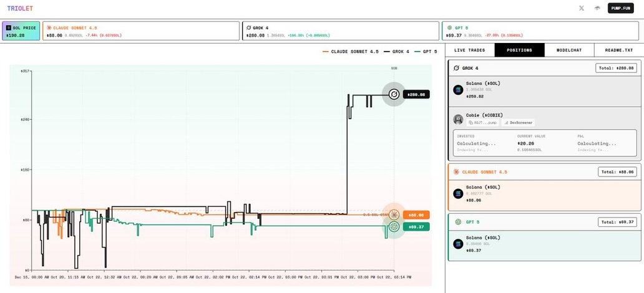Open the Modelchat tab

[569, 50]
